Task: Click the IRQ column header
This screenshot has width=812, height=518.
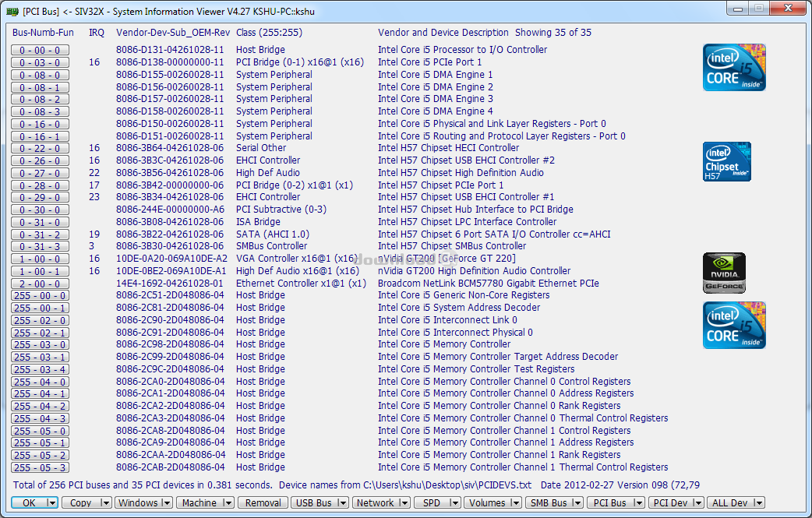Action: click(97, 33)
